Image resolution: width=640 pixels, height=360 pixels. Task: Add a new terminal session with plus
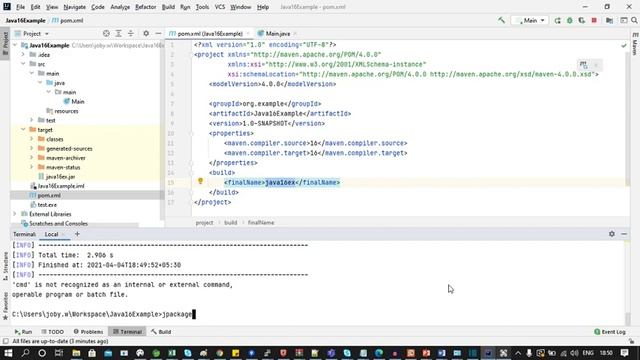[x=77, y=234]
